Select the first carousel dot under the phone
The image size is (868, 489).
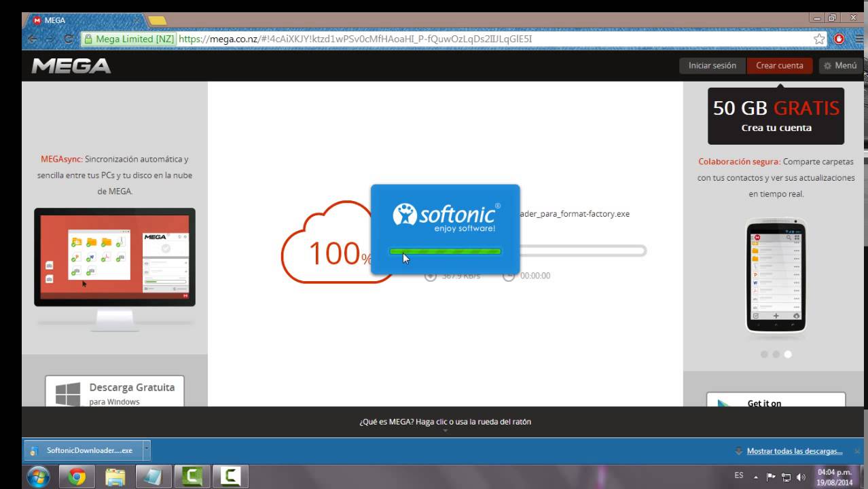[764, 354]
